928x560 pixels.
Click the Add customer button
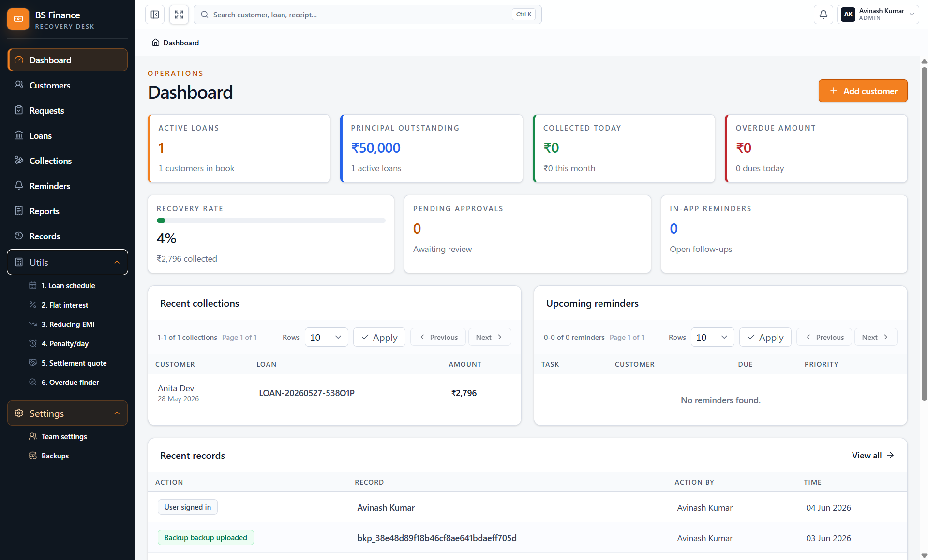coord(863,91)
